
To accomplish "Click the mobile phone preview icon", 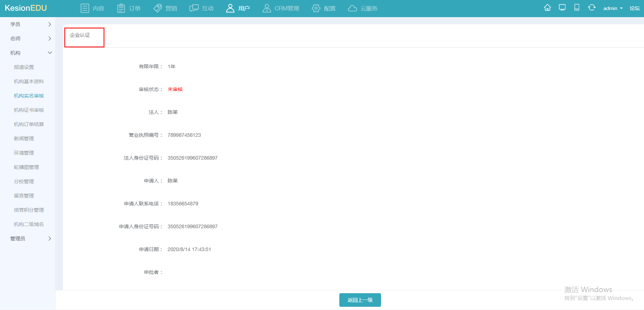I will (577, 8).
